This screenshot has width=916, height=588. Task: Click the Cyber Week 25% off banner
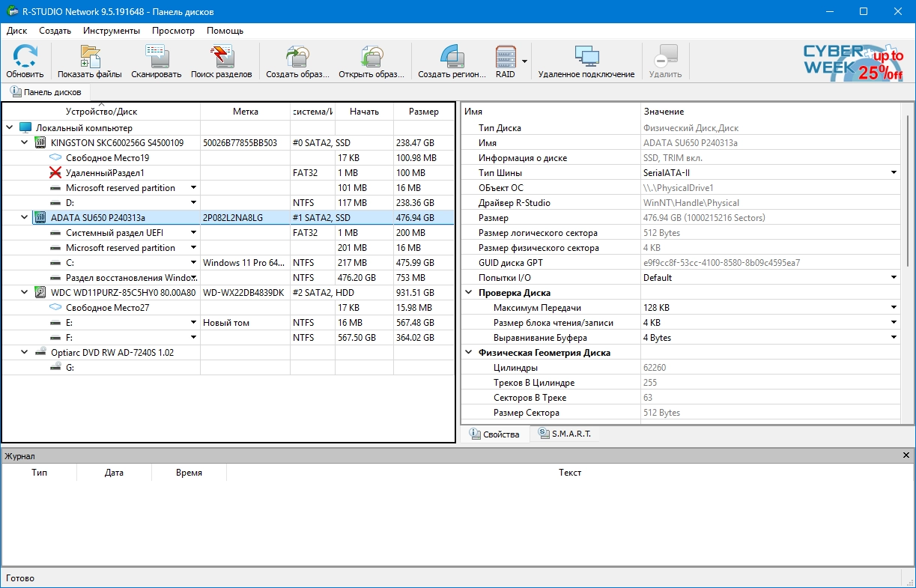coord(853,61)
